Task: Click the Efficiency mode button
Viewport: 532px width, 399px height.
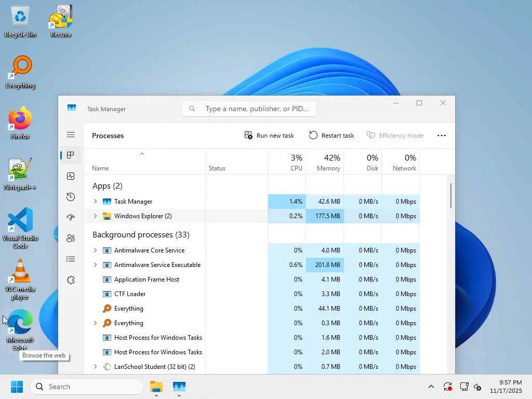Action: coord(395,136)
